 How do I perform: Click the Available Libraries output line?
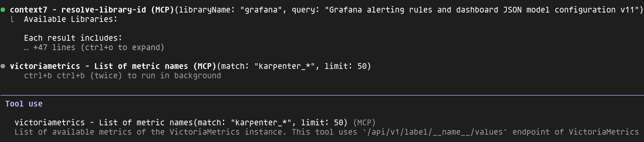70,19
